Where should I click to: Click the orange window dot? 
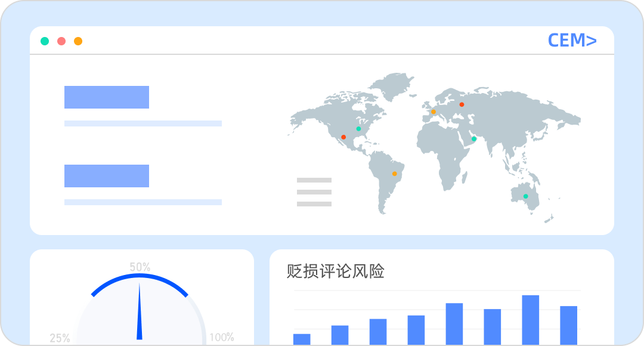[x=78, y=41]
